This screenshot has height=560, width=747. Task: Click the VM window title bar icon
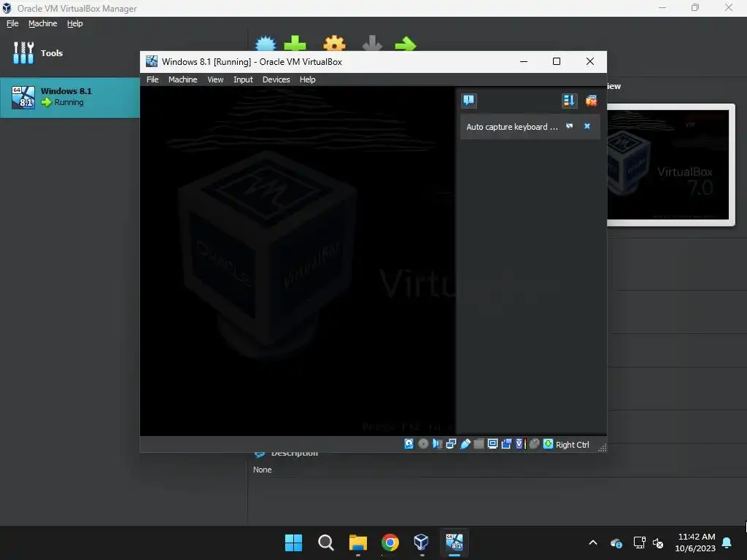click(152, 61)
